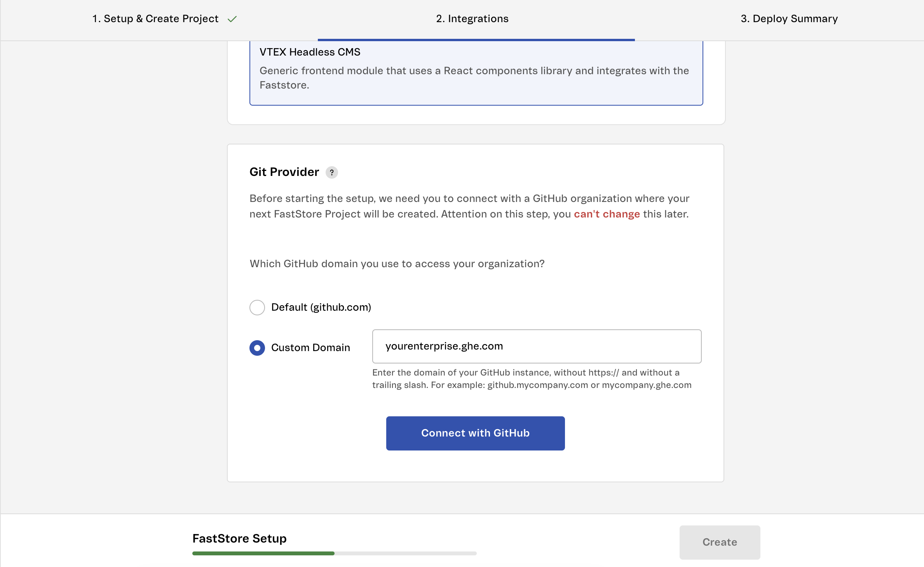Go to the Setup & Create Project step
This screenshot has width=924, height=567.
click(155, 19)
